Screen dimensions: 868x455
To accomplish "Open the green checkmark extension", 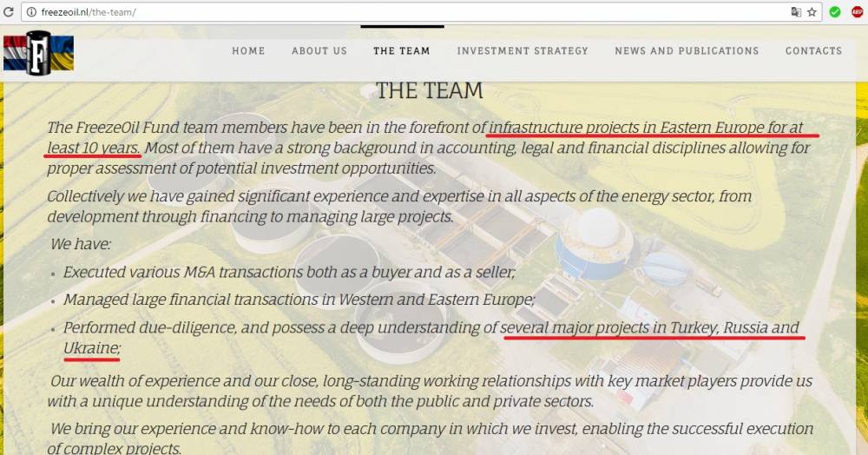I will [x=835, y=11].
